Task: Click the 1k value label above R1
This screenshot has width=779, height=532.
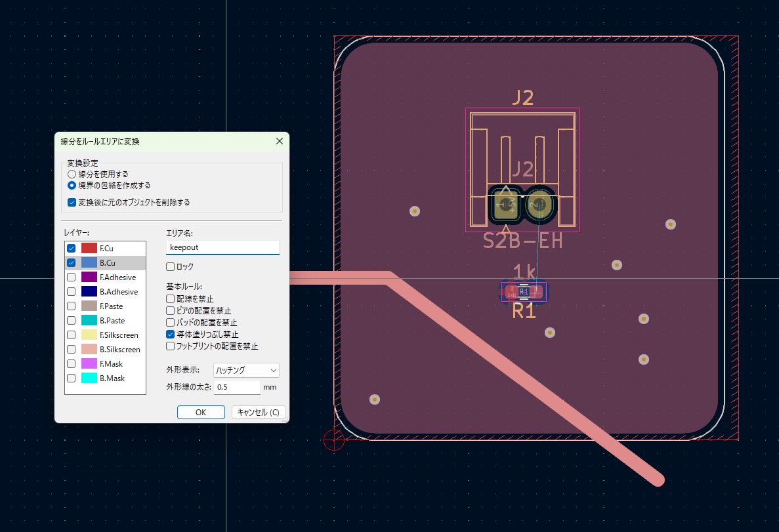Action: point(524,271)
